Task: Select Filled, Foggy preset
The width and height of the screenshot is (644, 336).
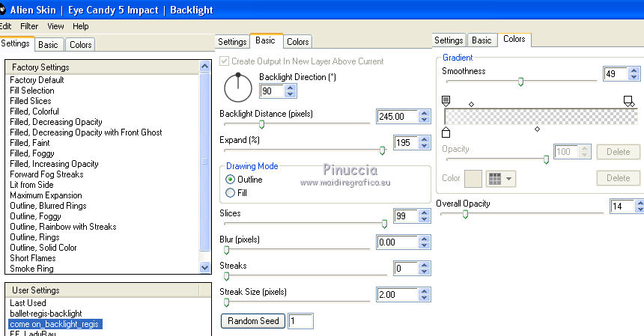Action: tap(32, 153)
